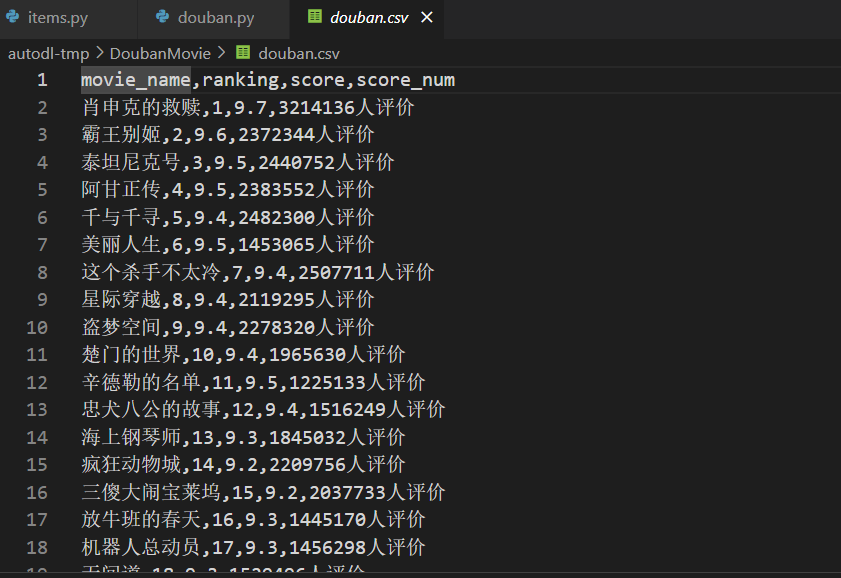Click line number 10 in the gutter
Viewport: 841px width, 578px height.
point(37,328)
